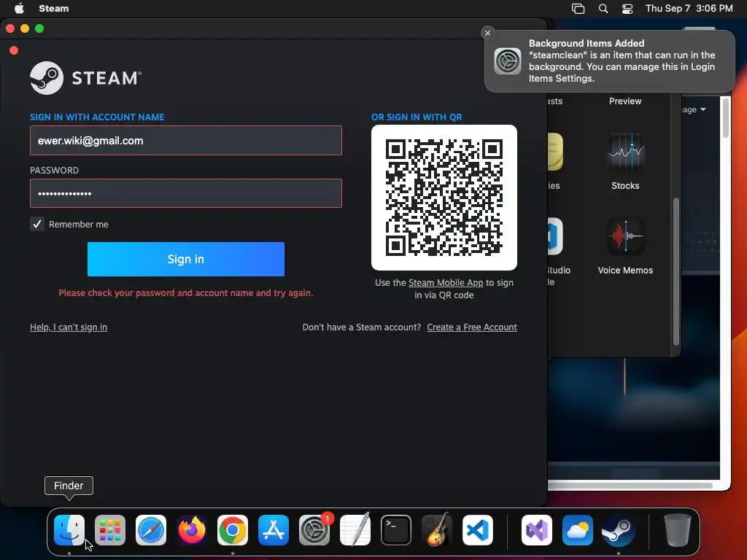Toggle the Remember me checkbox
This screenshot has width=747, height=560.
[37, 224]
